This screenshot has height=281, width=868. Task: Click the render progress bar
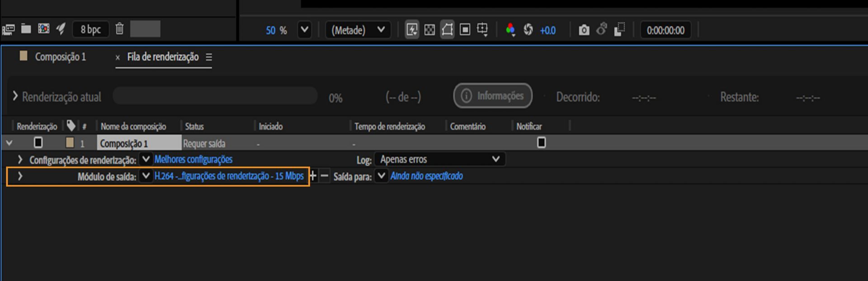tap(215, 96)
